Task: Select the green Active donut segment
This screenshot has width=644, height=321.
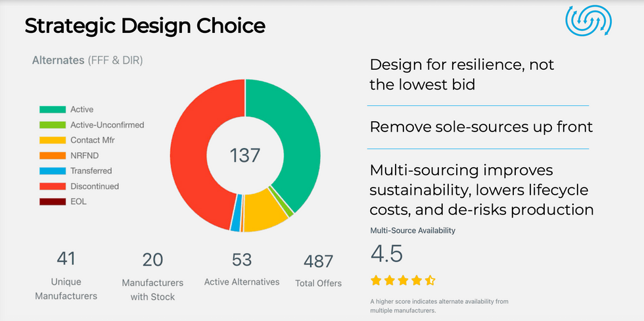Action: (296, 132)
